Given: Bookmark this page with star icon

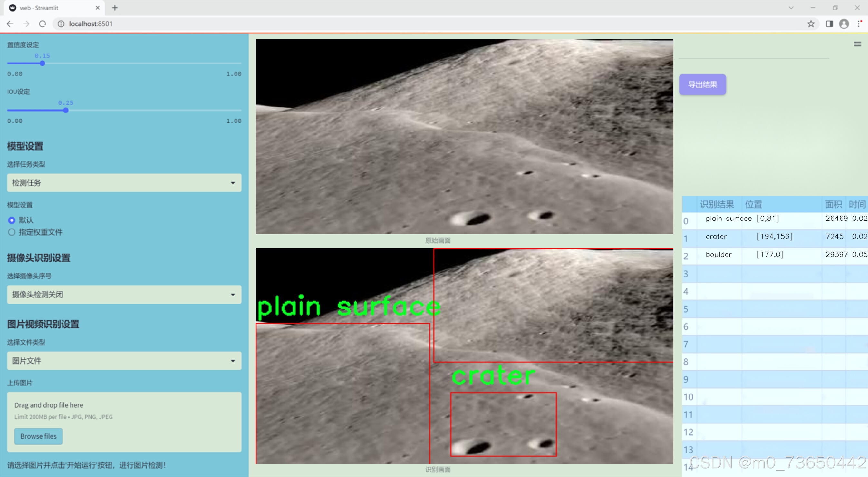Looking at the screenshot, I should 811,24.
